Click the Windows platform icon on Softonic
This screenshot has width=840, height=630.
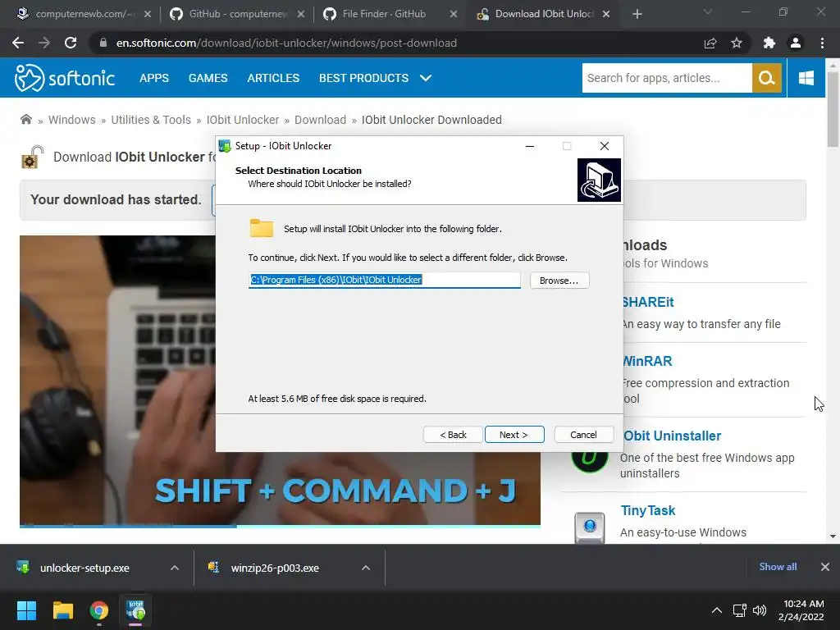(x=806, y=78)
